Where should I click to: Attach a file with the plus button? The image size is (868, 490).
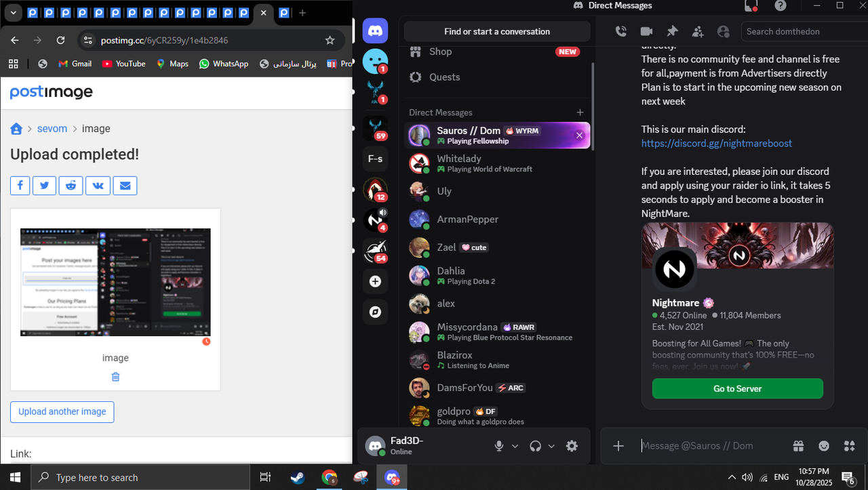[618, 446]
